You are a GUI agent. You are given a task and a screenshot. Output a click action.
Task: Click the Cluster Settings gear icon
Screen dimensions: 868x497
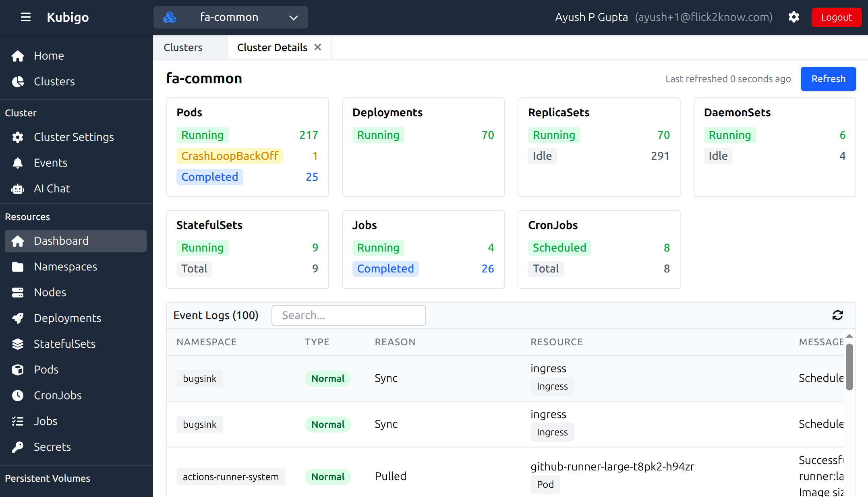(x=18, y=137)
